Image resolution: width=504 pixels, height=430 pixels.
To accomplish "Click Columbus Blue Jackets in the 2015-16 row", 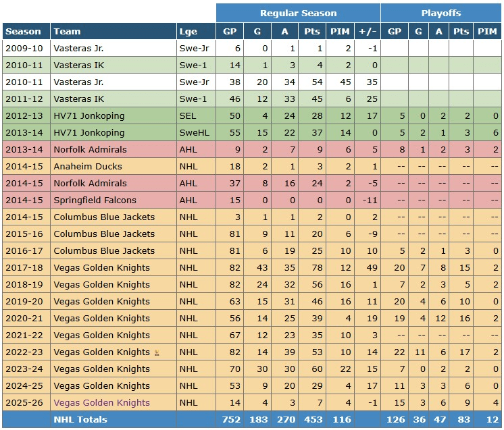I will [104, 234].
